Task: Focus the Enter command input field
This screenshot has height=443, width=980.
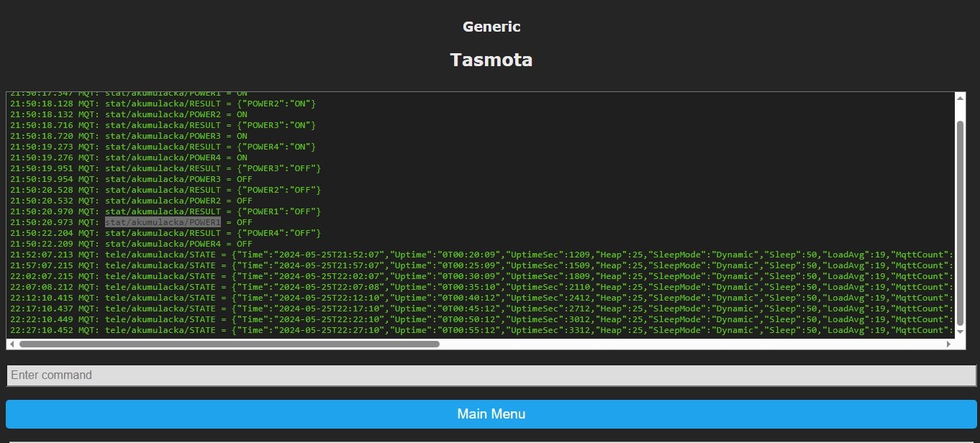Action: point(491,375)
